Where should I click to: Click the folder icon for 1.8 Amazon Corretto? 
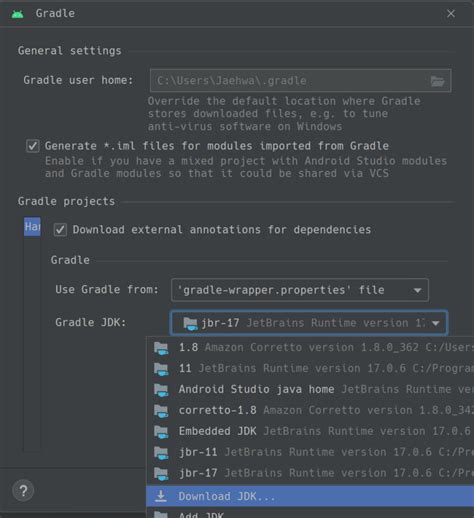point(161,348)
